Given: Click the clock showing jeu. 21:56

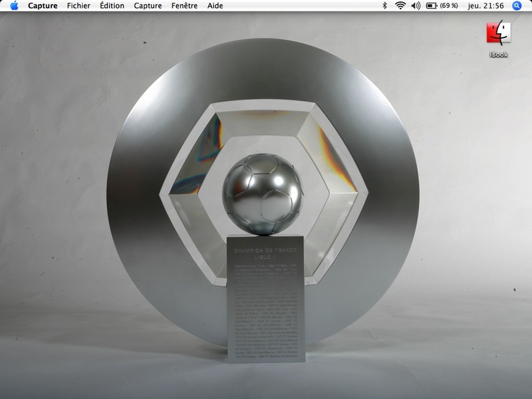Looking at the screenshot, I should [x=485, y=6].
